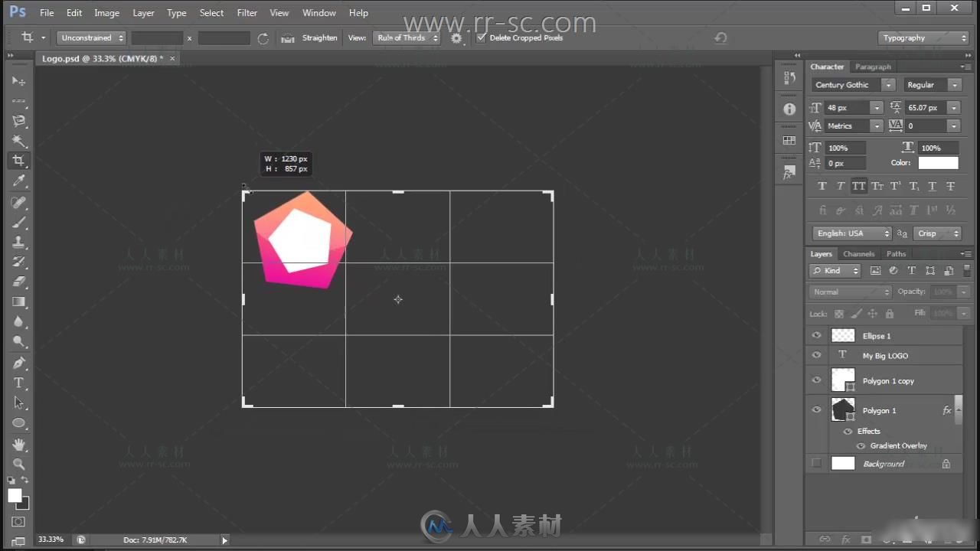Image resolution: width=980 pixels, height=551 pixels.
Task: Hide the My Big LOGO layer
Action: (x=816, y=355)
